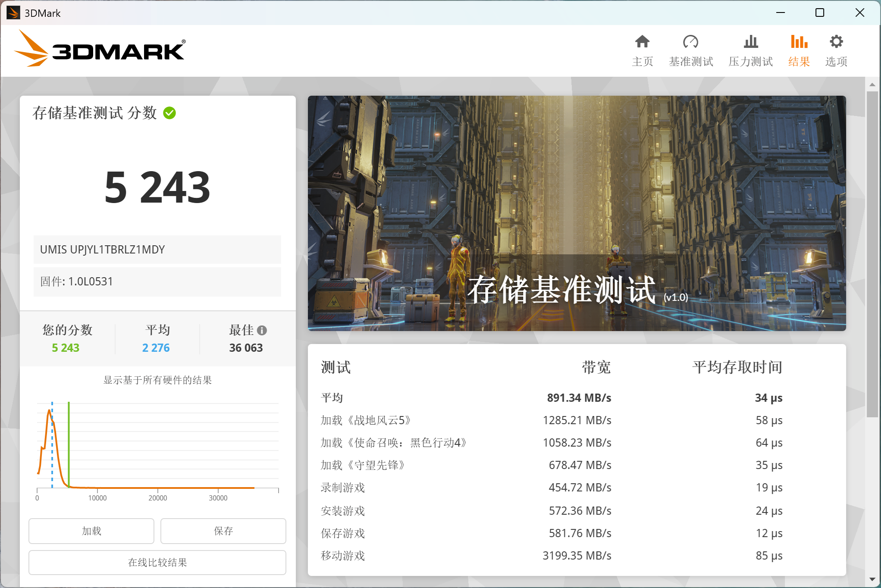Click the info icon beside 最佳

(262, 330)
